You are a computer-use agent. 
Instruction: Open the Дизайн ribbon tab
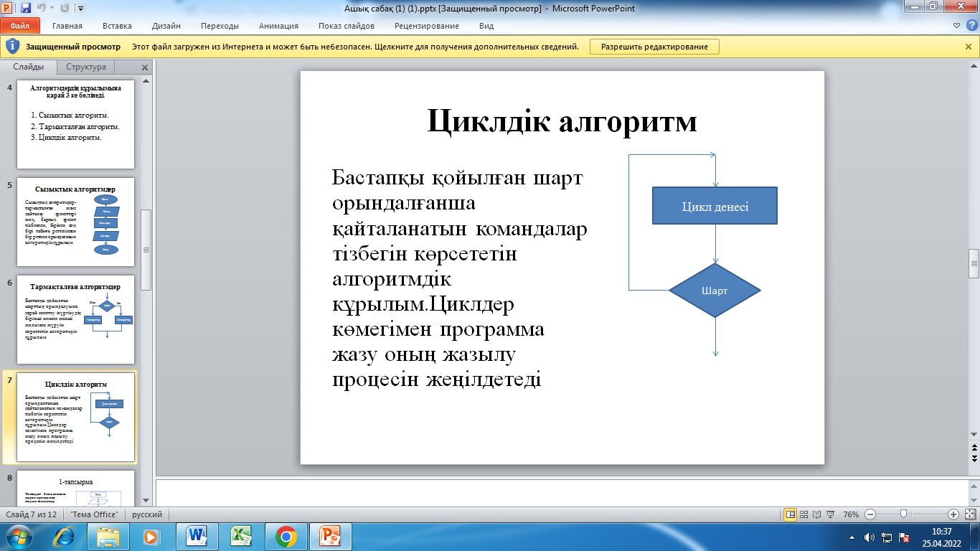[x=166, y=26]
